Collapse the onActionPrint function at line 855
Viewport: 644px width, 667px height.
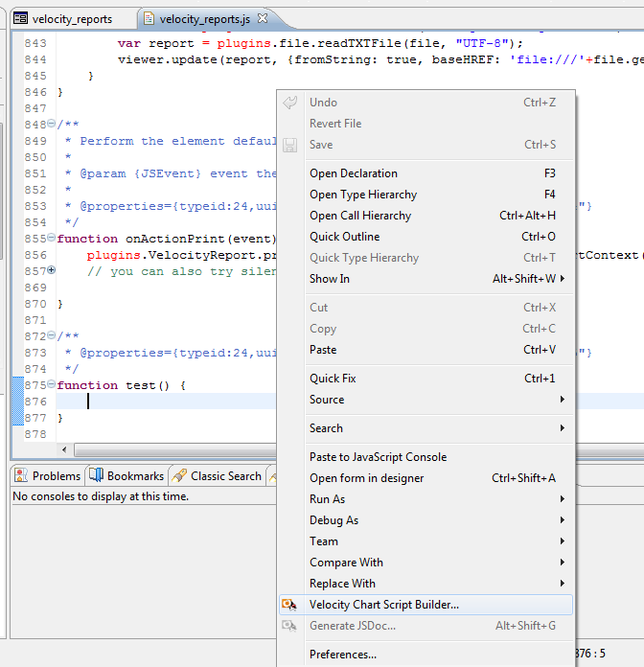point(51,238)
